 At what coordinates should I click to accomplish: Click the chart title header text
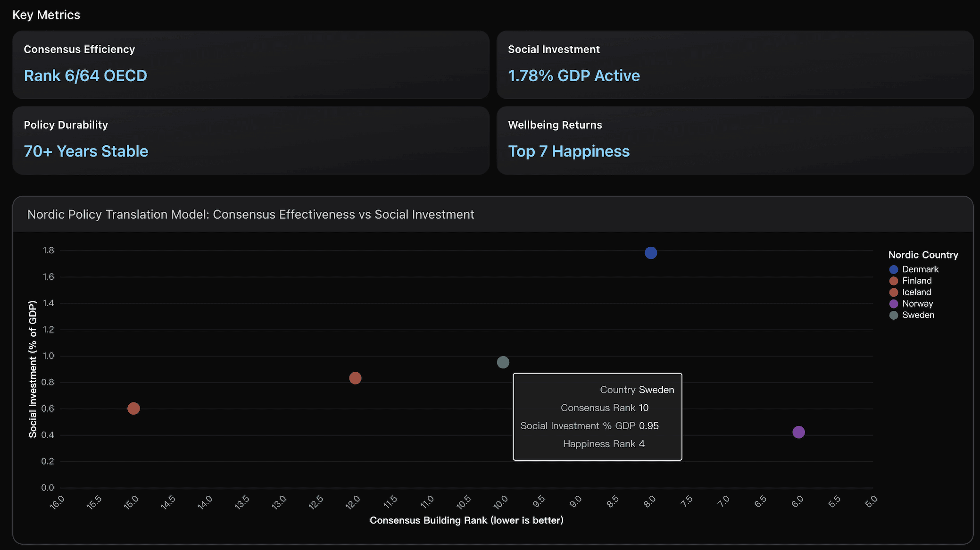(x=250, y=214)
